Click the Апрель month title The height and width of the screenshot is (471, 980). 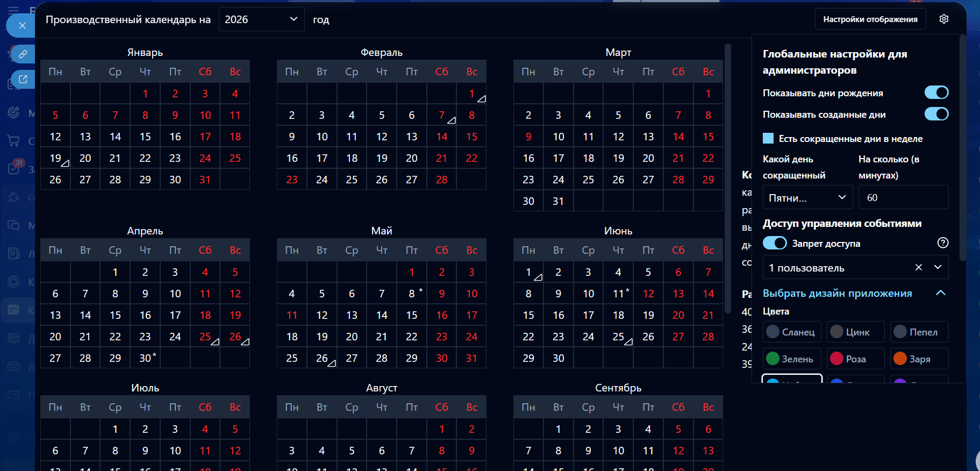(145, 231)
